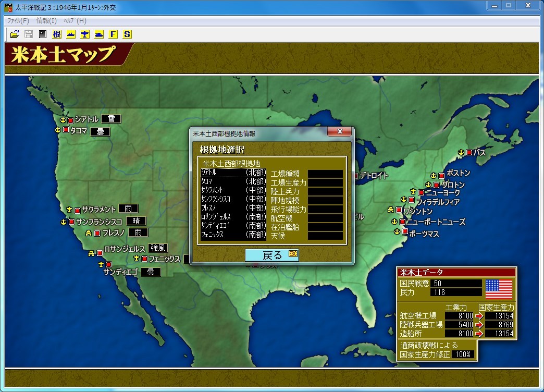Click the red base marker for フレスノ on map
Screen dimensions: 544x392
pyautogui.click(x=97, y=234)
